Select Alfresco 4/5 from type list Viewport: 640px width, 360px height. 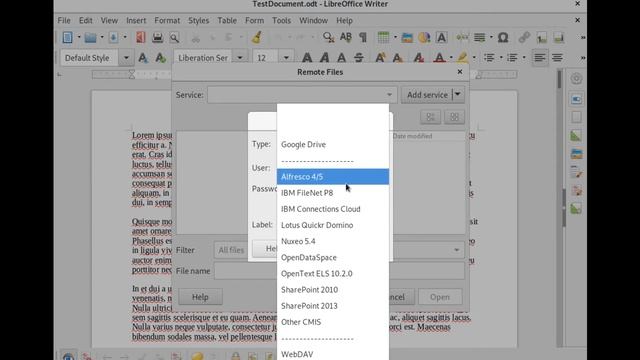(333, 177)
